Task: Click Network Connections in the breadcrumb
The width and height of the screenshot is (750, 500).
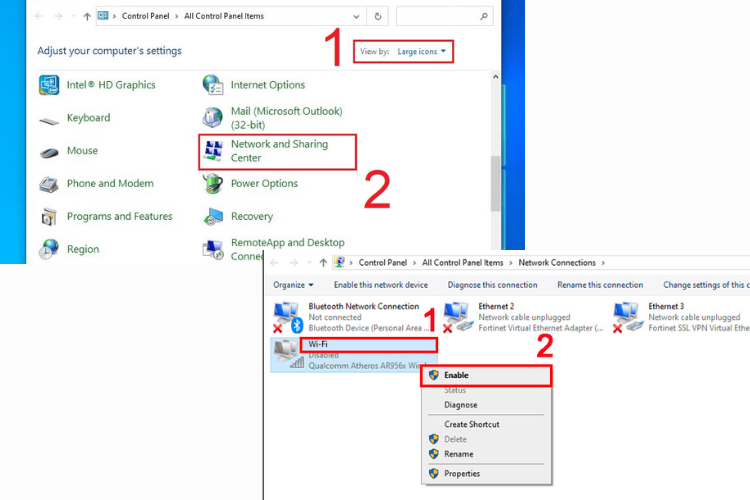Action: click(557, 263)
